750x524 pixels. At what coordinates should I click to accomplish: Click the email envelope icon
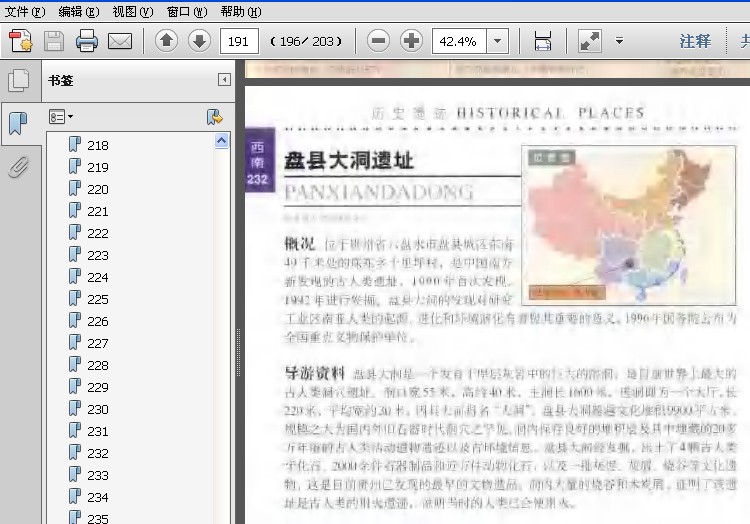click(x=120, y=42)
